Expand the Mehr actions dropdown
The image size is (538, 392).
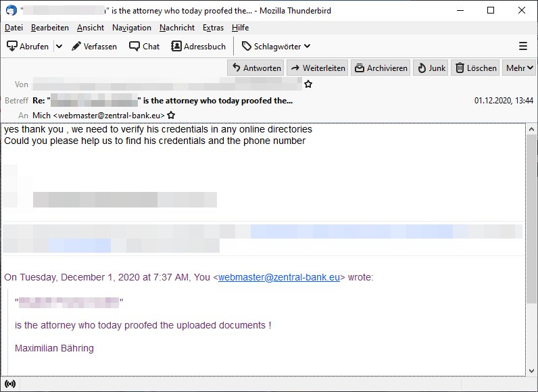click(x=519, y=68)
